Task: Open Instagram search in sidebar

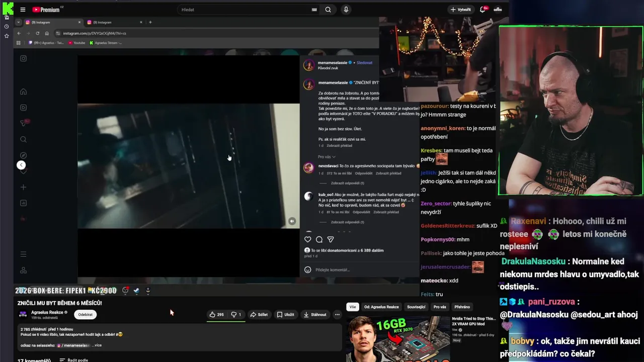Action: tap(23, 139)
